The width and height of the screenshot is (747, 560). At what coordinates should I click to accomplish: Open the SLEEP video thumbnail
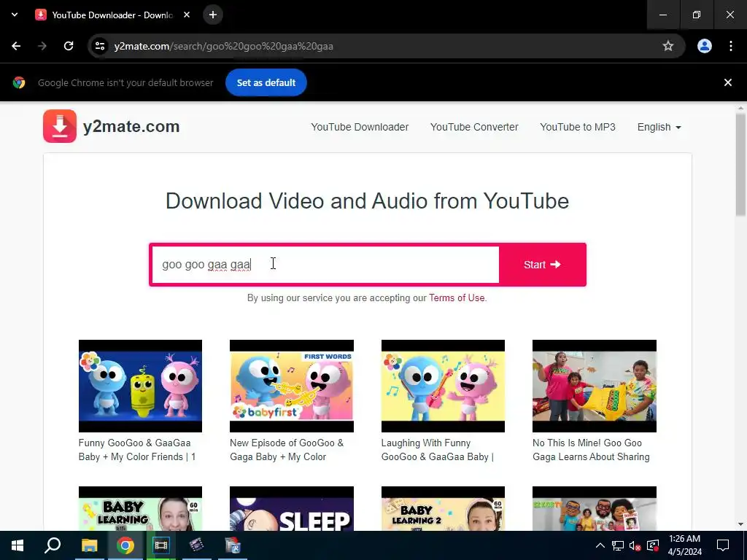click(x=292, y=508)
